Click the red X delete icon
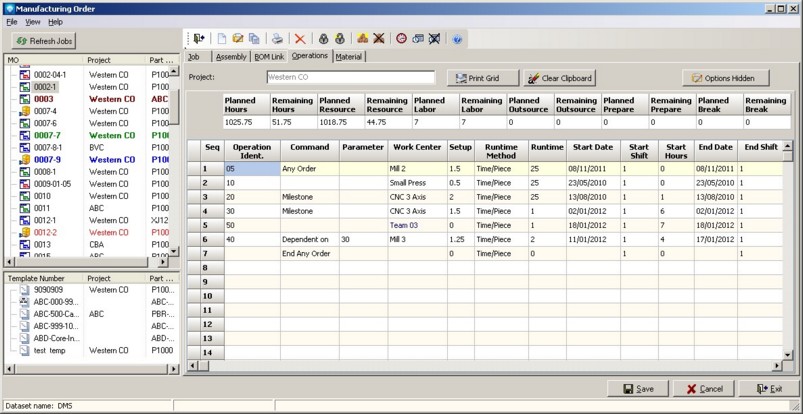Image resolution: width=803 pixels, height=414 pixels. [299, 39]
